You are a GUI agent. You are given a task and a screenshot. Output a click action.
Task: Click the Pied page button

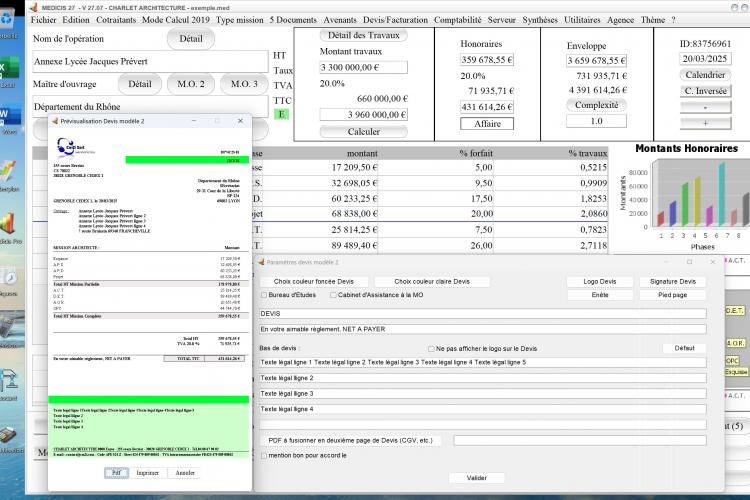pos(673,295)
